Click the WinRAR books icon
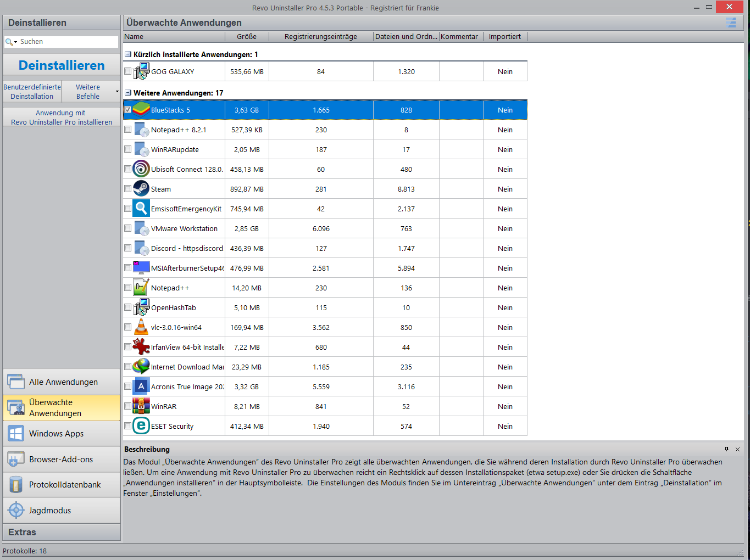Viewport: 750px width, 560px height. 141,406
